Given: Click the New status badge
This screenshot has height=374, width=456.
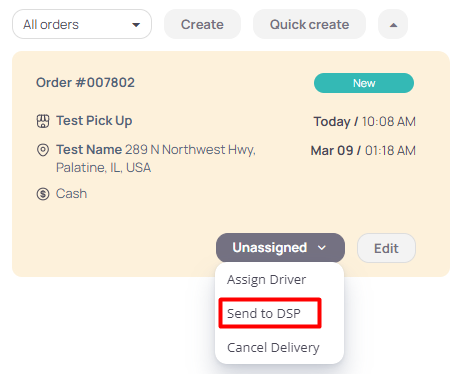Looking at the screenshot, I should 364,83.
